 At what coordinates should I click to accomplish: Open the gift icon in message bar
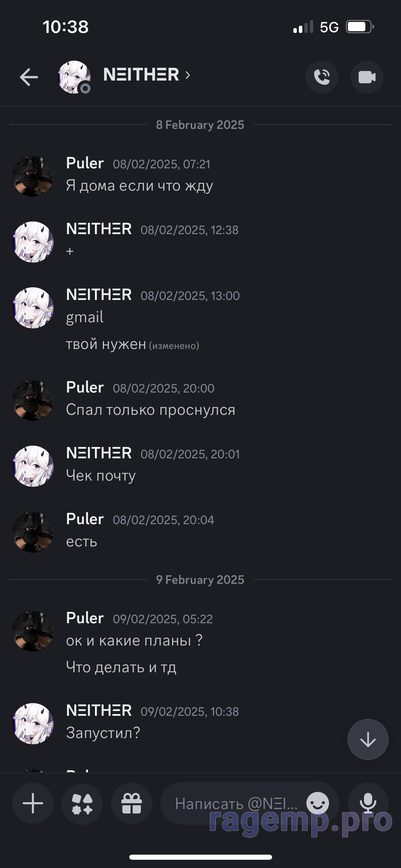[132, 803]
